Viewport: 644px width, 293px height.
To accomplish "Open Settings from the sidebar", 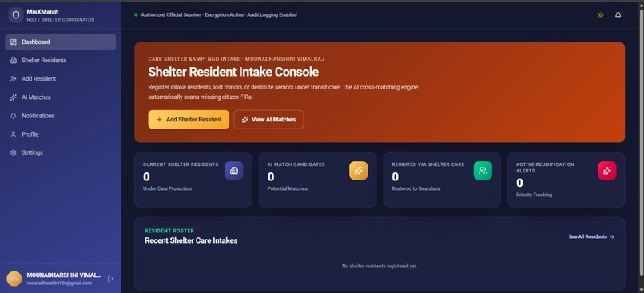I will [x=61, y=152].
